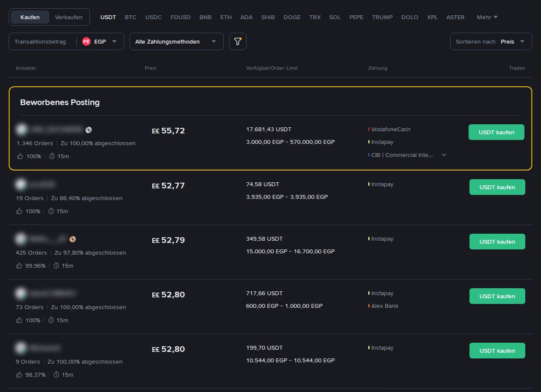Screen dimensions: 541x392
Task: Select the TRUMP coin tab
Action: (383, 17)
